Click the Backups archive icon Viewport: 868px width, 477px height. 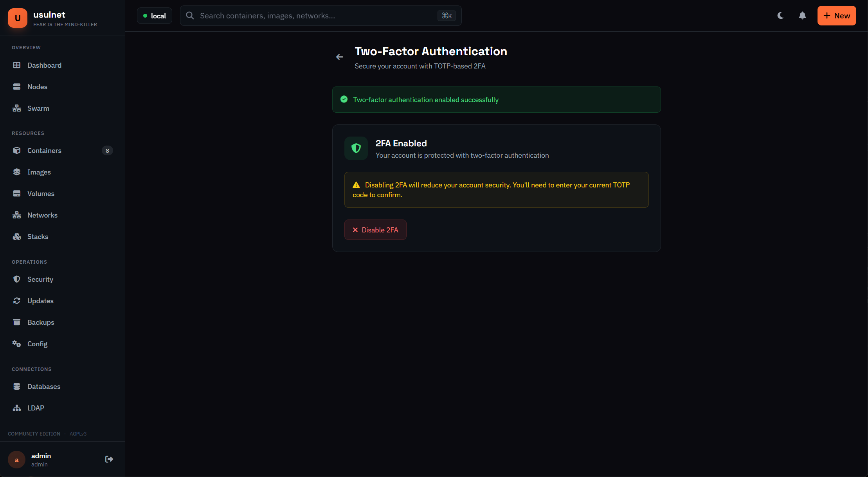click(x=17, y=322)
